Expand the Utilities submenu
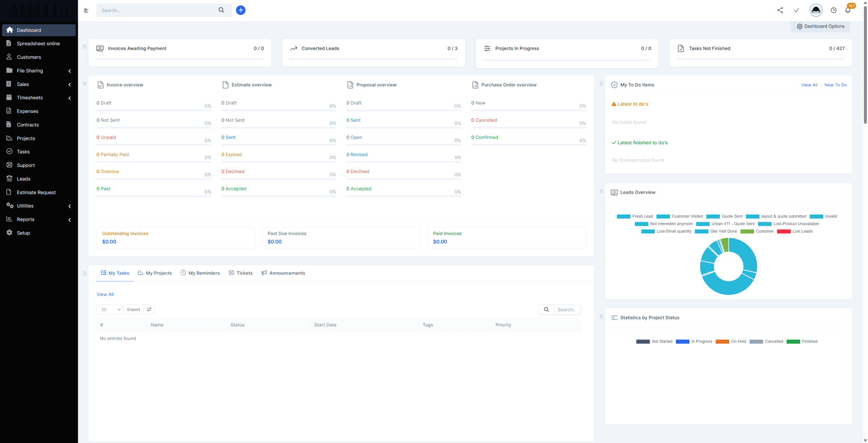This screenshot has width=868, height=443. (70, 206)
